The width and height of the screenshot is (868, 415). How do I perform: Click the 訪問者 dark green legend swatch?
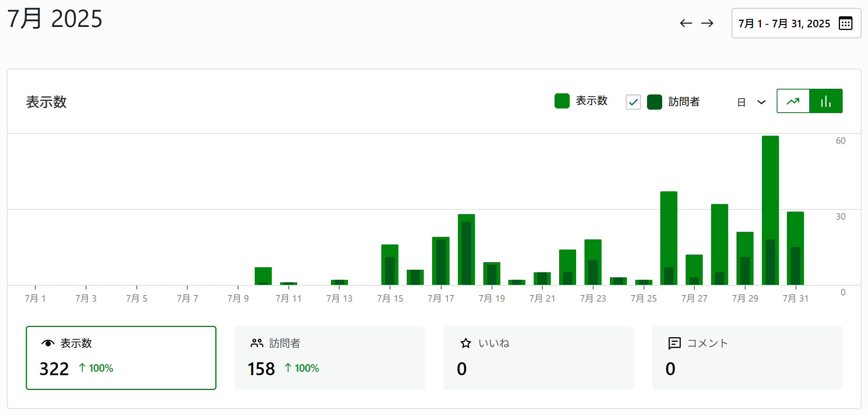654,102
